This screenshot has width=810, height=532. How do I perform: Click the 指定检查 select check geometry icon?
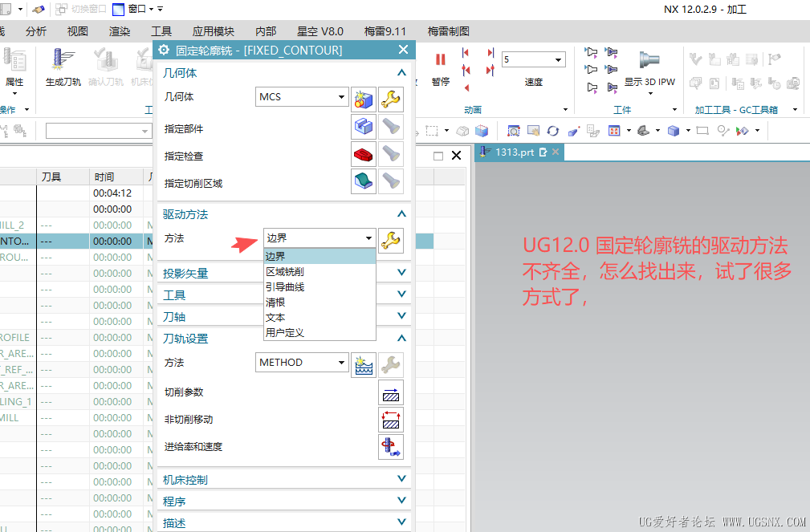(x=363, y=154)
